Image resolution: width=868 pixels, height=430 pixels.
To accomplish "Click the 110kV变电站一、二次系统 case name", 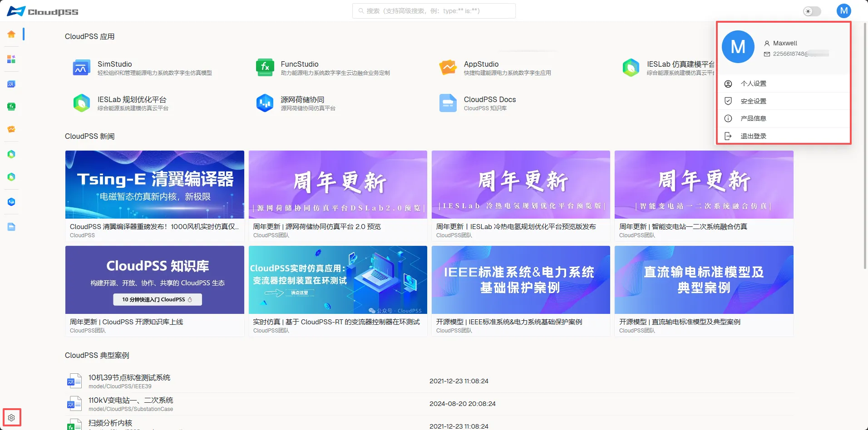I will 131,400.
